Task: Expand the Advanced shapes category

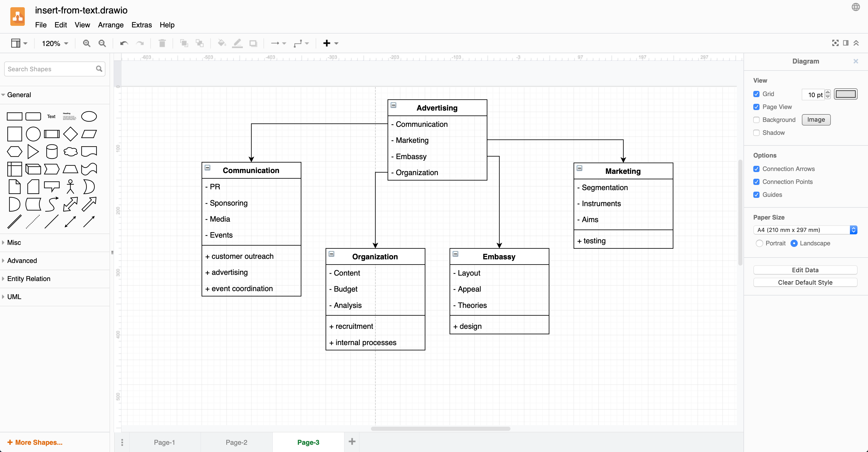Action: [22, 260]
